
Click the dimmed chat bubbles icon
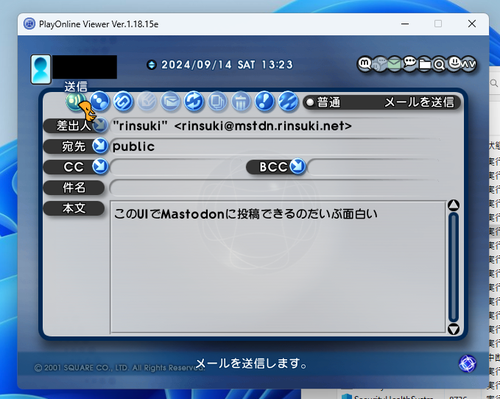(x=379, y=63)
